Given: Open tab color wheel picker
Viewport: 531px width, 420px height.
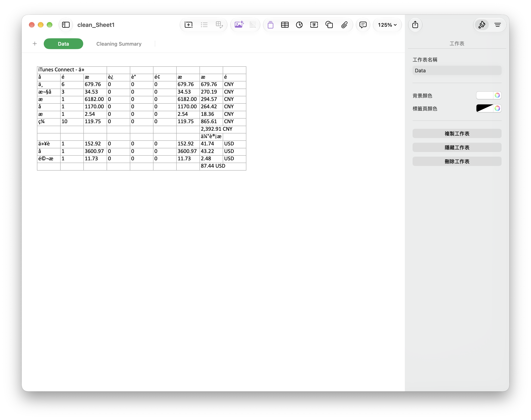Looking at the screenshot, I should 497,108.
